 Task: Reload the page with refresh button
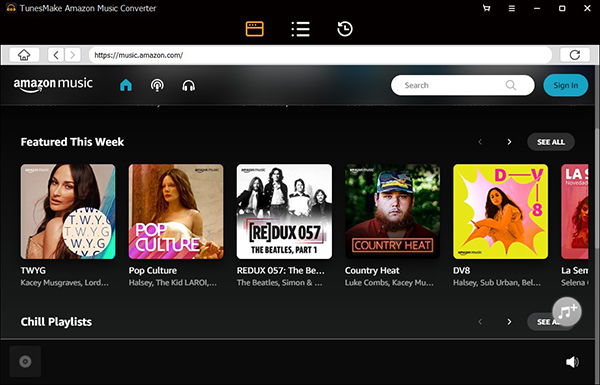[575, 55]
